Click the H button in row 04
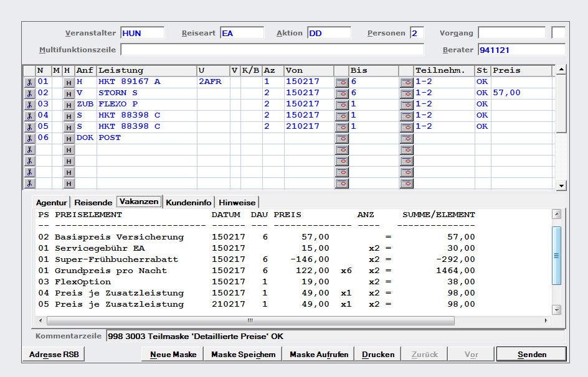This screenshot has height=377, width=588. [x=69, y=116]
